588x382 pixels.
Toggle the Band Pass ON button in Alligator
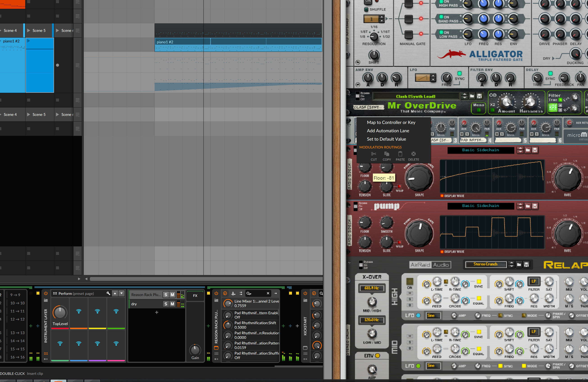[x=441, y=17]
